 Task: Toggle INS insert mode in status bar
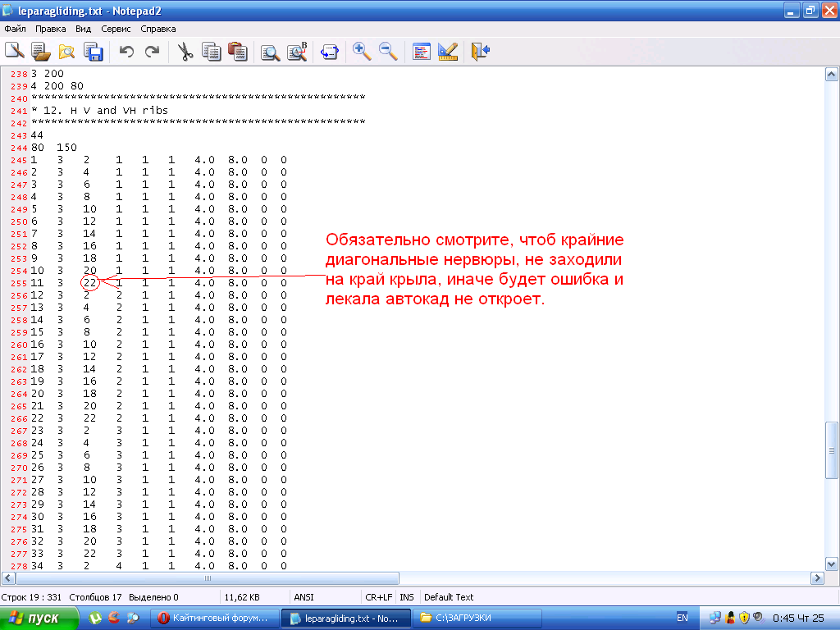407,597
